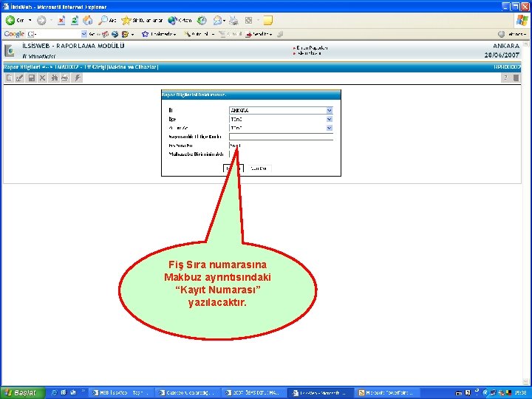Open the Google search box dropdown arrow
532x399 pixels.
(83, 34)
